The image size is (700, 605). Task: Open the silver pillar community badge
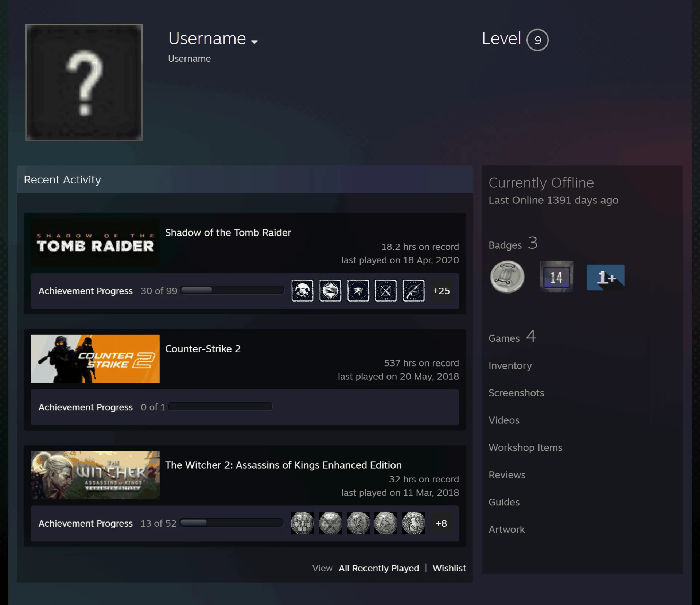pyautogui.click(x=507, y=277)
